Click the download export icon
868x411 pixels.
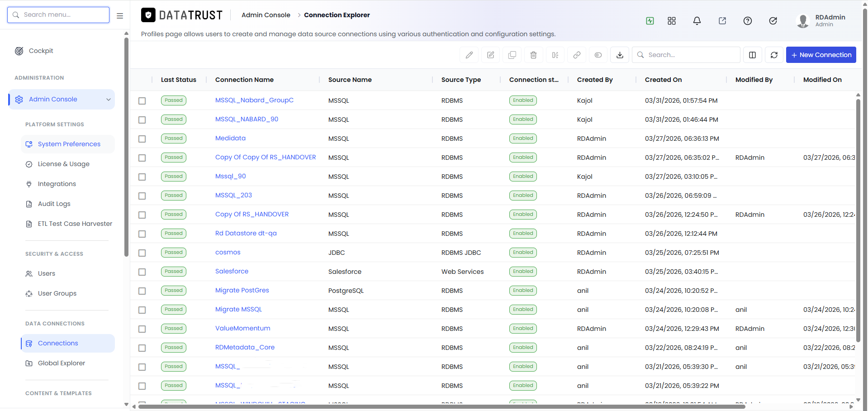point(620,55)
